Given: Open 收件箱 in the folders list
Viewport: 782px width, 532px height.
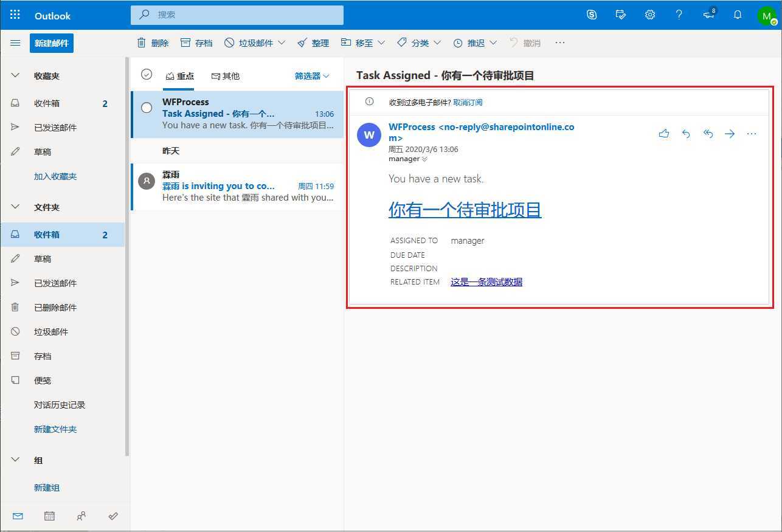Looking at the screenshot, I should click(63, 235).
